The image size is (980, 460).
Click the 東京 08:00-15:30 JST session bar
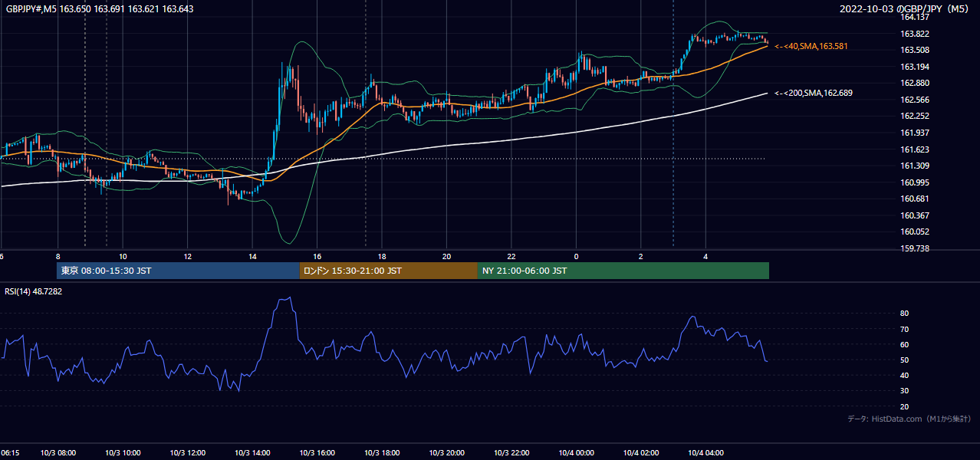tap(178, 271)
